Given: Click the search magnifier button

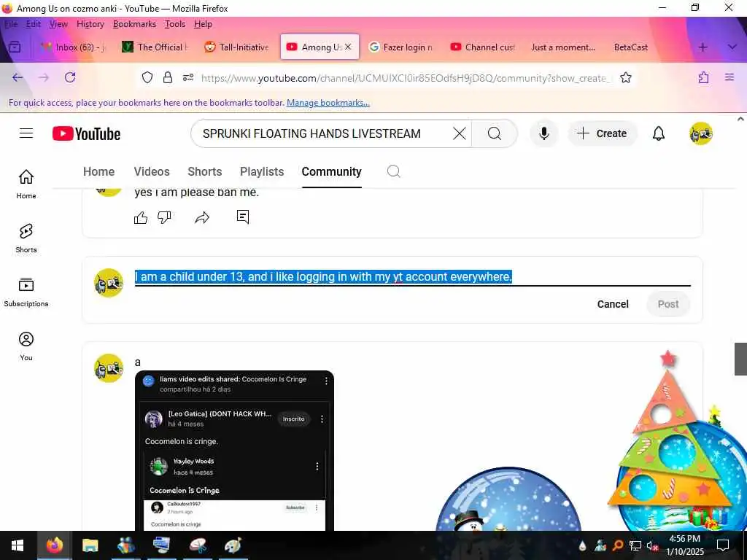Looking at the screenshot, I should point(495,134).
